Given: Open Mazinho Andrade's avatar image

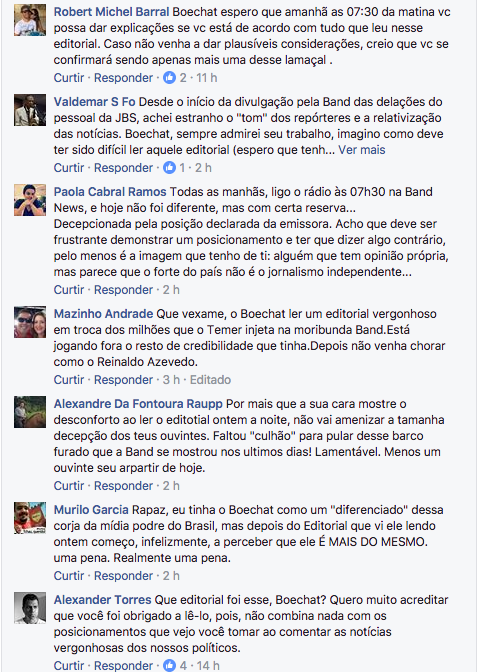Looking at the screenshot, I should click(x=30, y=322).
